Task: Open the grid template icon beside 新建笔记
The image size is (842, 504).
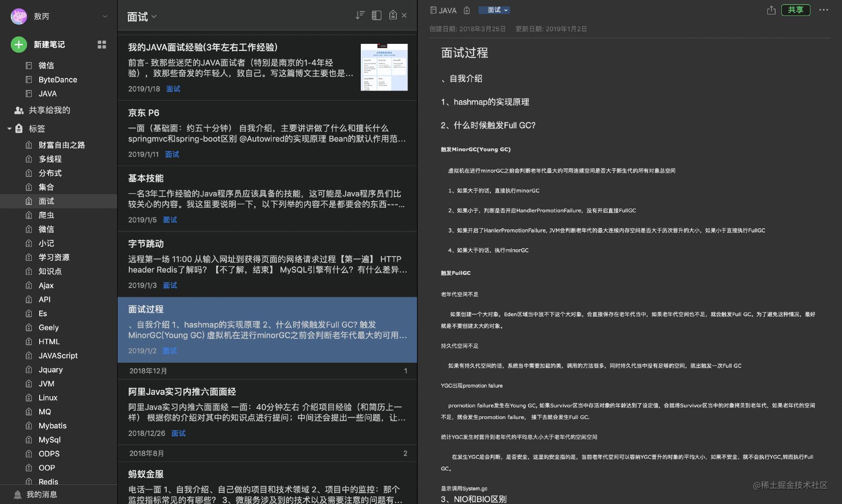Action: [x=102, y=44]
